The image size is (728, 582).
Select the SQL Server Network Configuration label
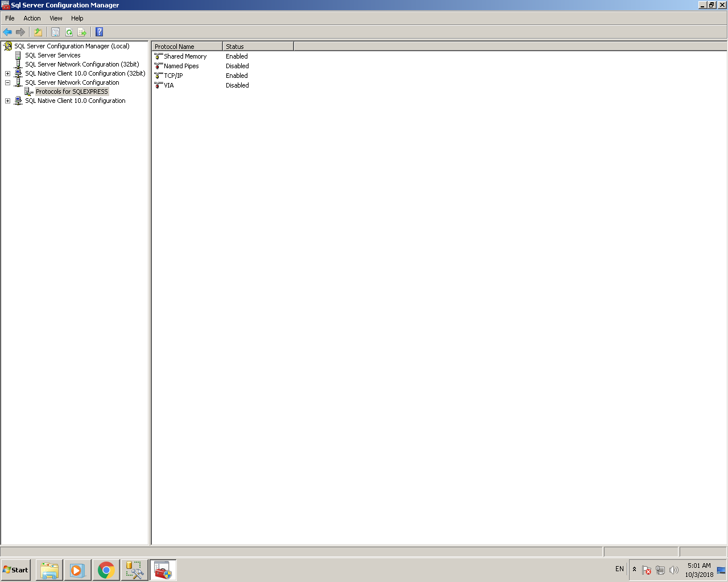click(x=72, y=82)
